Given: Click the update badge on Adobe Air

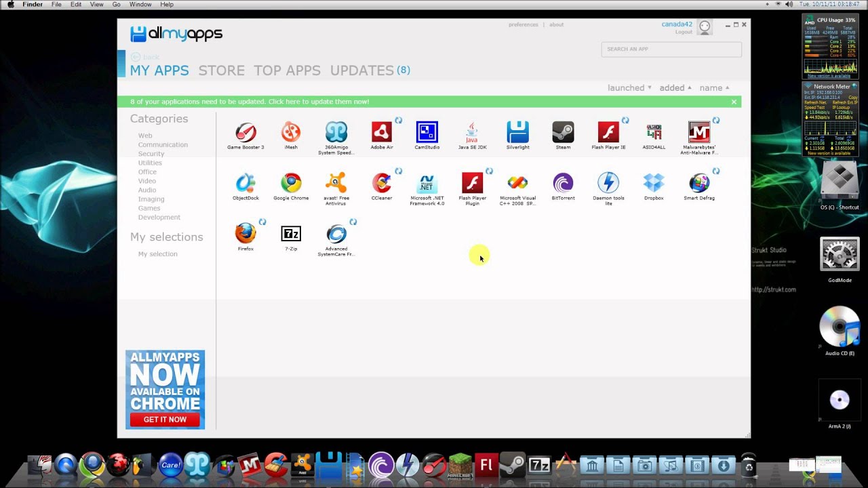Looking at the screenshot, I should pyautogui.click(x=399, y=121).
